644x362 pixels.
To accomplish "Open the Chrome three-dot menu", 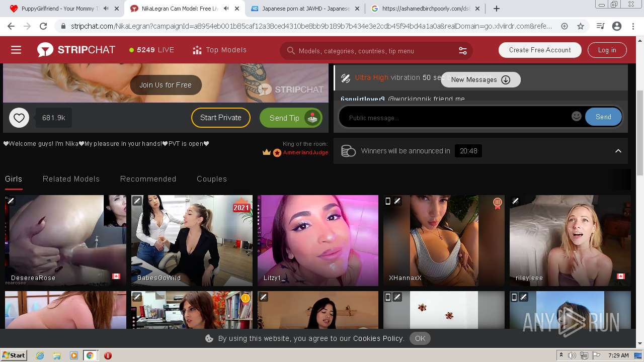I will pos(633,26).
